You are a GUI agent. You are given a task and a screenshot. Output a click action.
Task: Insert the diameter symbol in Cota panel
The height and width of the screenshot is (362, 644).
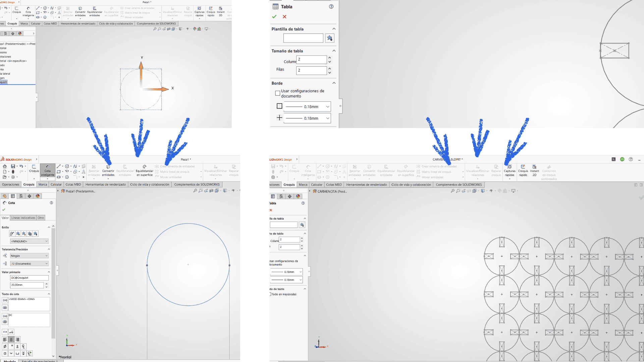5,346
